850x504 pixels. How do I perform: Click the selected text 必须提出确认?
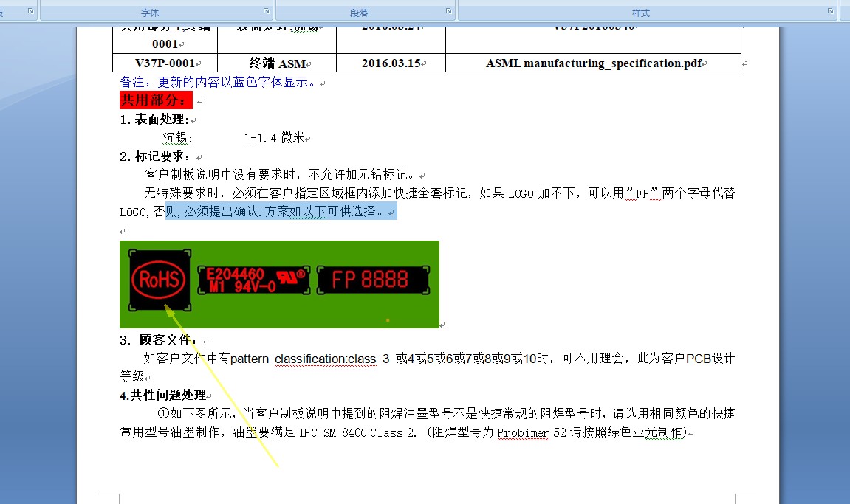click(222, 211)
